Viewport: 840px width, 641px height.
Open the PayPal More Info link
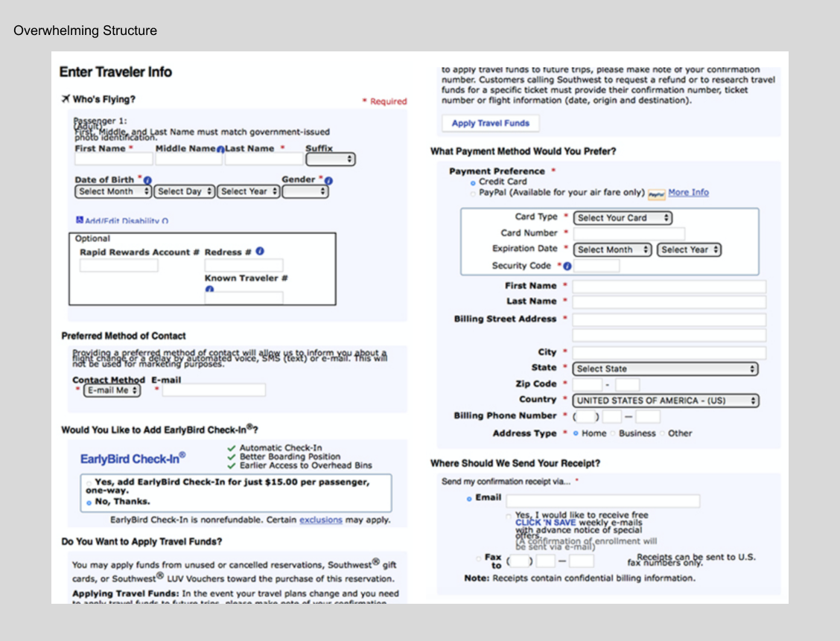coord(688,192)
